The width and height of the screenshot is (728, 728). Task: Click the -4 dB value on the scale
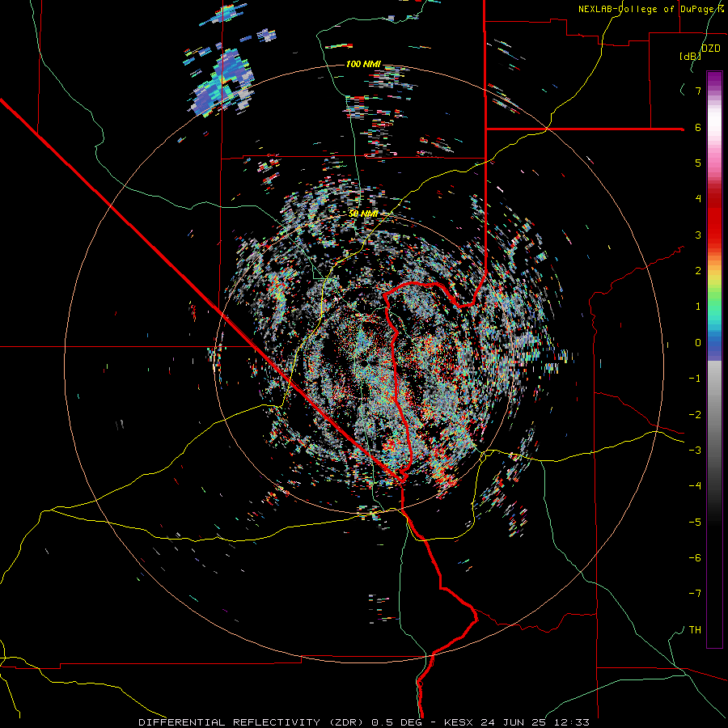(695, 486)
